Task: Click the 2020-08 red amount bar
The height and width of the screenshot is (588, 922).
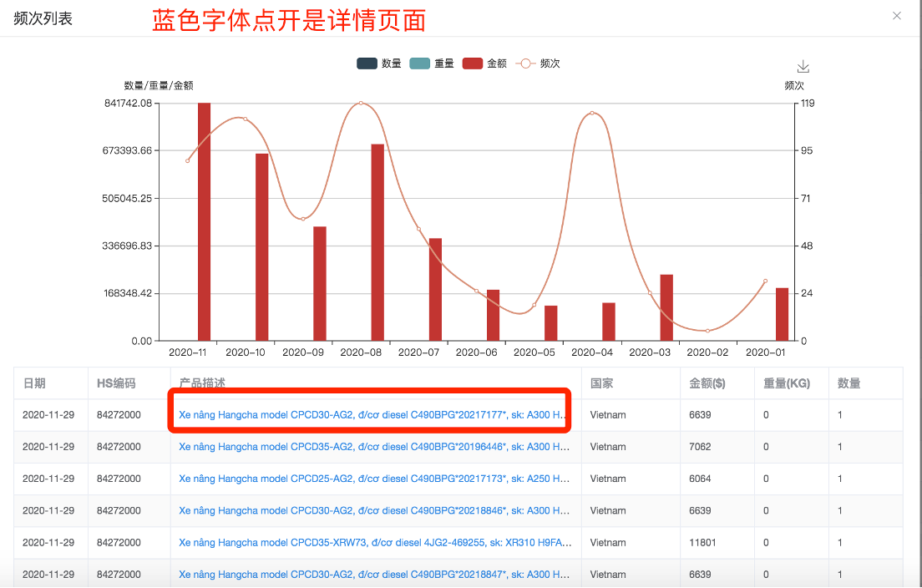Action: pyautogui.click(x=377, y=242)
